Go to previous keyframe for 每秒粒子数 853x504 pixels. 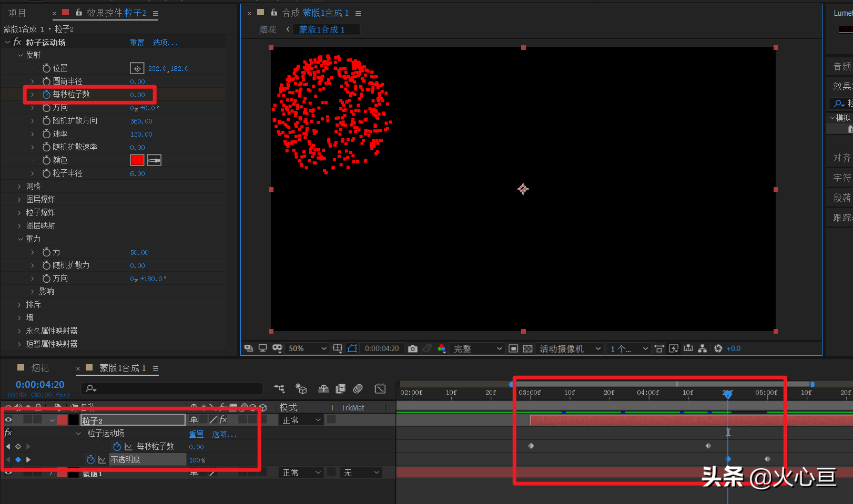[x=8, y=447]
